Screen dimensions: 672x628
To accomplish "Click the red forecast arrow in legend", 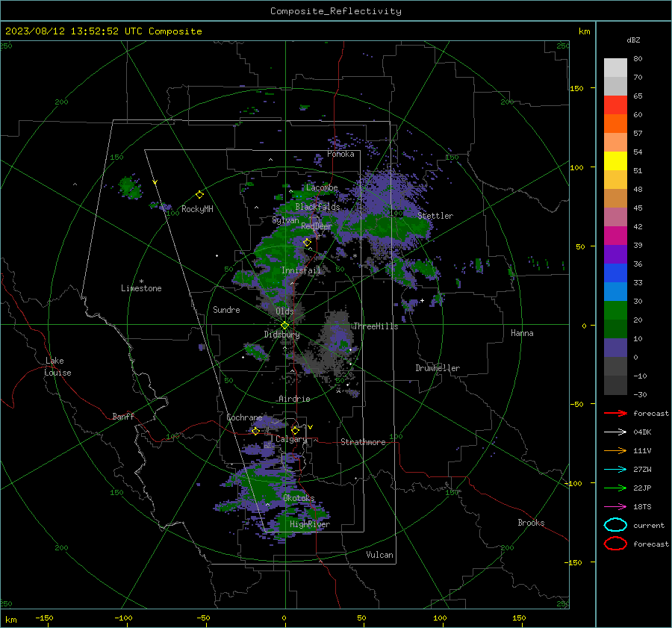I will [615, 413].
